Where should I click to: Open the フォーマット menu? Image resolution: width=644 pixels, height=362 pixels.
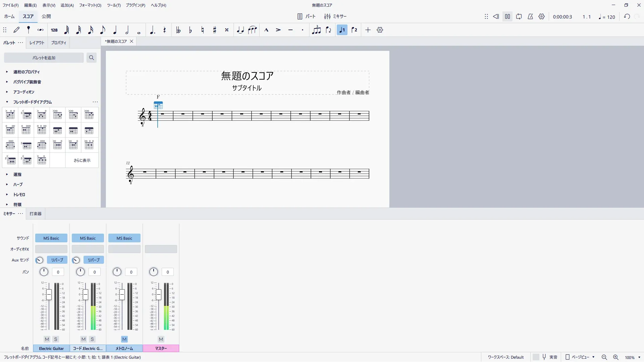click(90, 5)
